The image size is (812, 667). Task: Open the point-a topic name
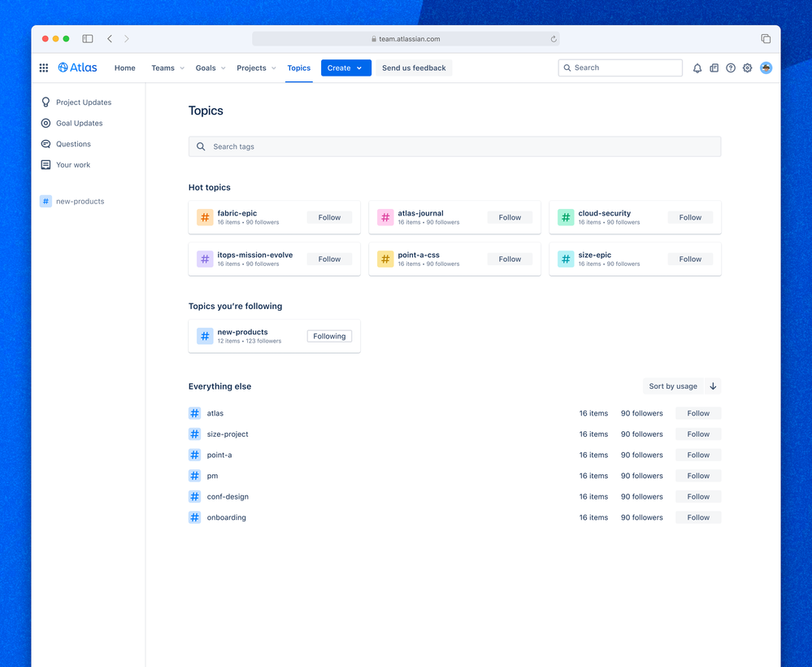[x=219, y=455]
